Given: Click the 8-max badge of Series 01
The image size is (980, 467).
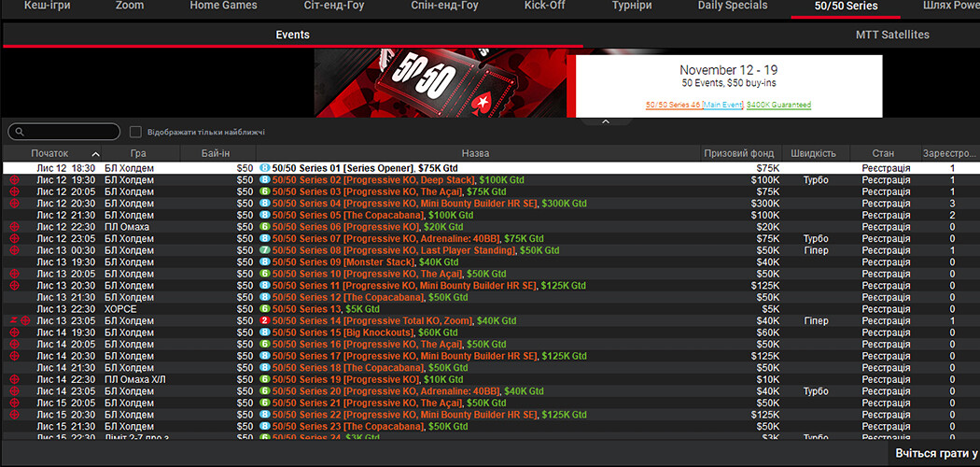Looking at the screenshot, I should click(264, 168).
